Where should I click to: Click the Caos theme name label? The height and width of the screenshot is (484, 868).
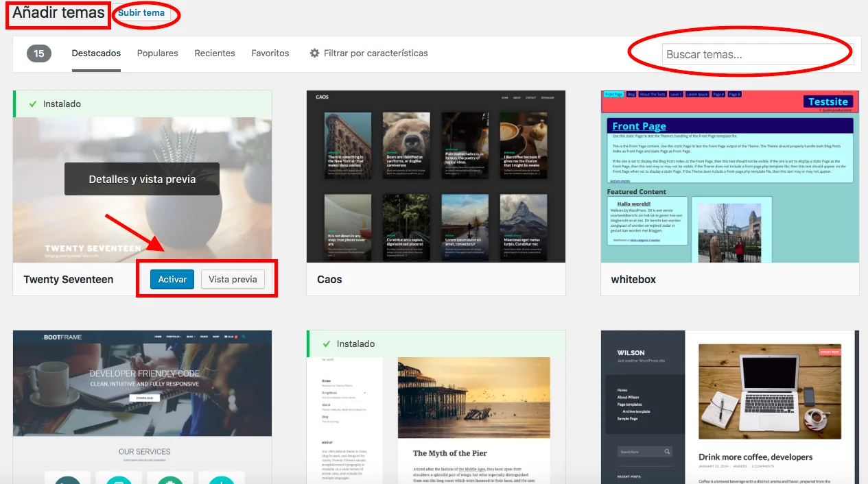pyautogui.click(x=329, y=280)
